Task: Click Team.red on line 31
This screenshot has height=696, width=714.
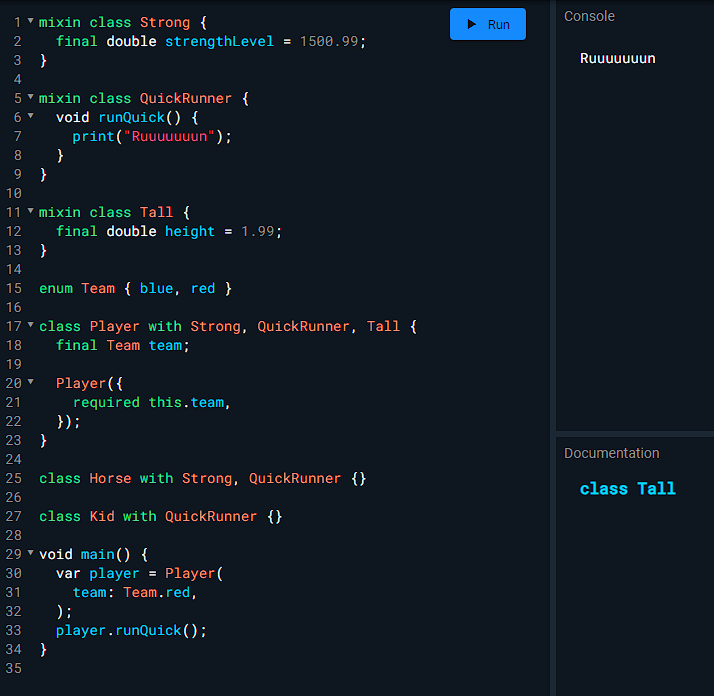Action: click(157, 592)
